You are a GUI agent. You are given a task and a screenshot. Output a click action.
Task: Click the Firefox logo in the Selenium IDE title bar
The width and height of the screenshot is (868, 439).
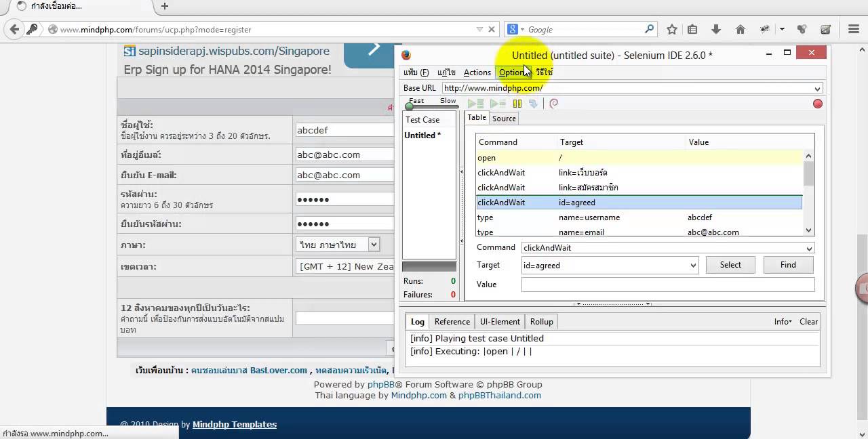406,55
